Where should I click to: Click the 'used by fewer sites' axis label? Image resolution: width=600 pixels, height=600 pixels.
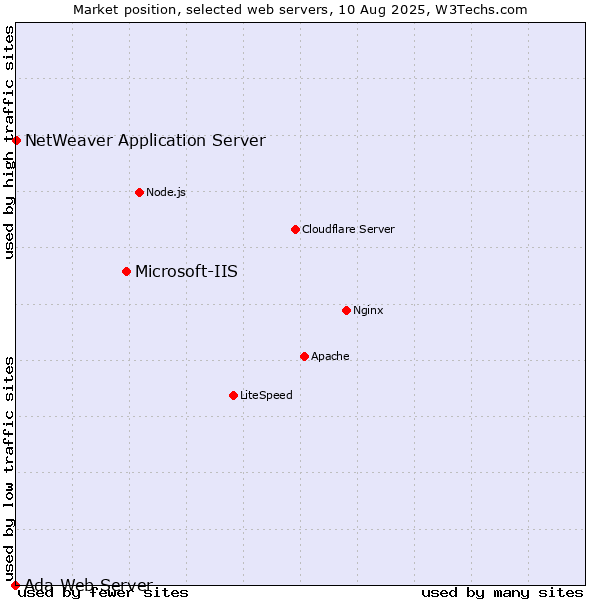[103, 593]
